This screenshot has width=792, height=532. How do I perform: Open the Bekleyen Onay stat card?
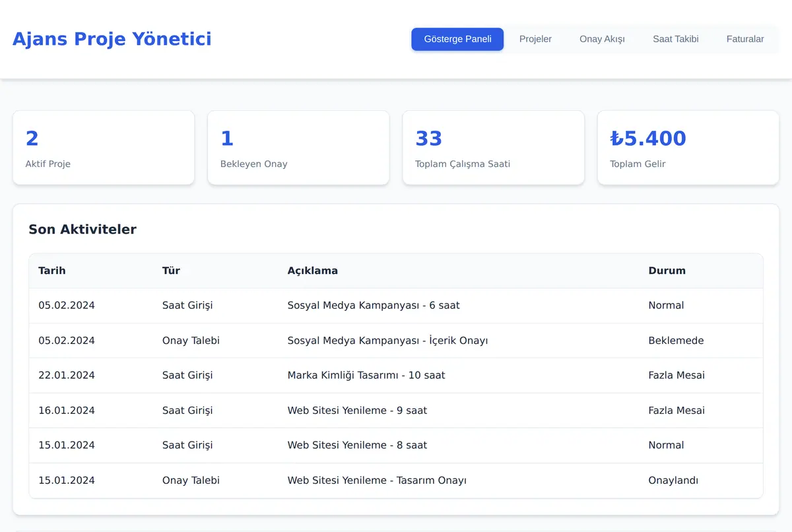[298, 148]
